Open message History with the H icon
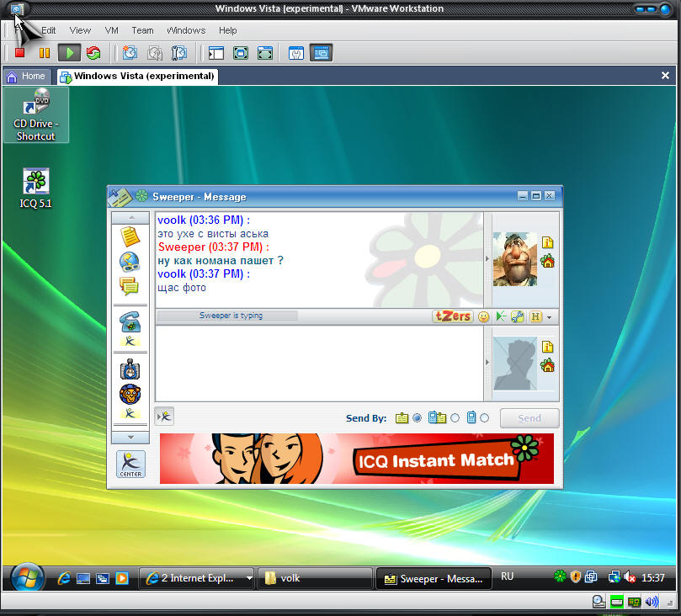 point(535,317)
